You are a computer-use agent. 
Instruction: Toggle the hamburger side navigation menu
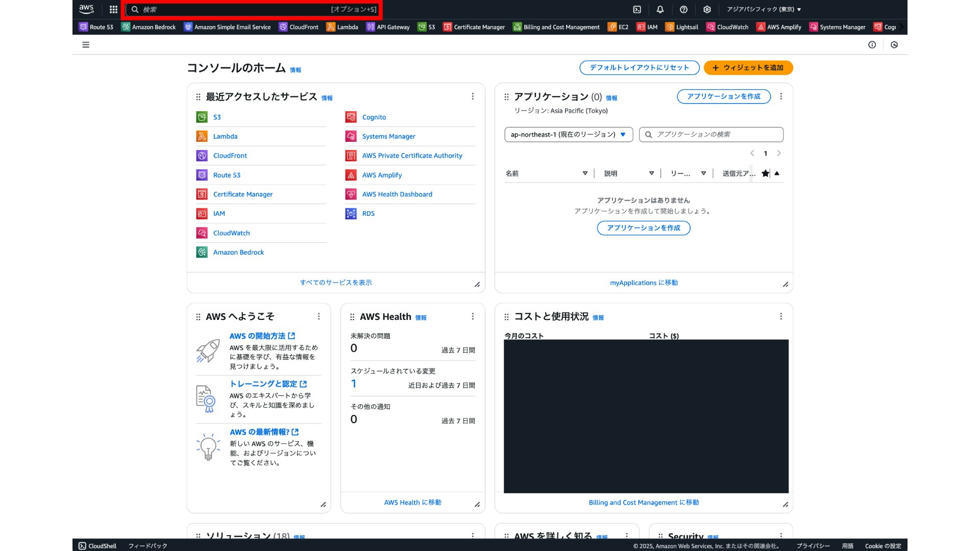coord(86,45)
